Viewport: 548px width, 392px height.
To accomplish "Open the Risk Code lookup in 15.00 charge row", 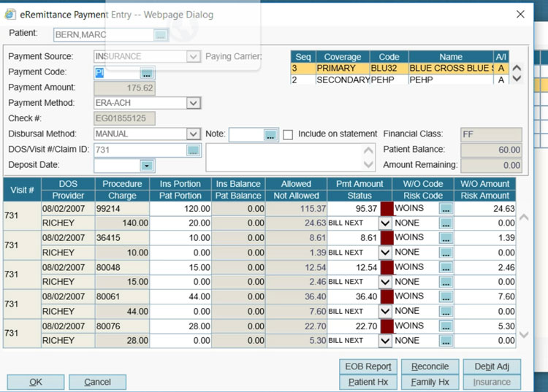I will 446,282.
